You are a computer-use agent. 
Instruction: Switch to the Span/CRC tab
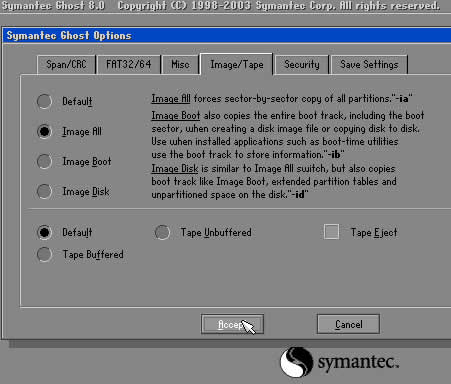point(66,64)
